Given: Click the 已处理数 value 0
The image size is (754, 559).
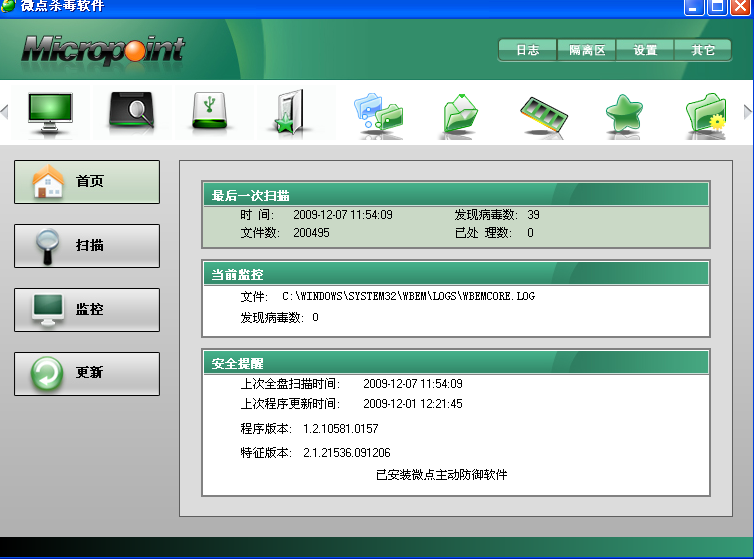Looking at the screenshot, I should click(x=530, y=233).
